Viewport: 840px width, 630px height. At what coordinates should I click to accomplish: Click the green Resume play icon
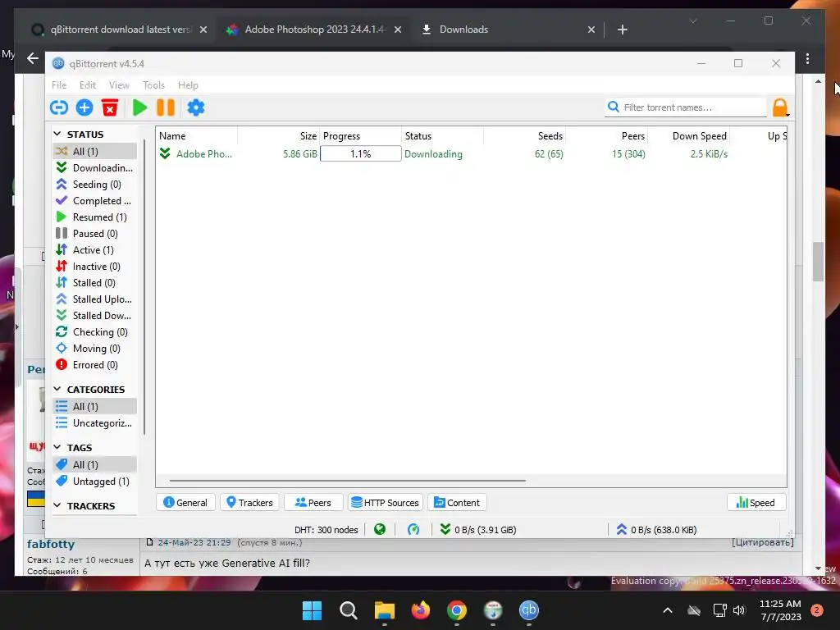139,107
